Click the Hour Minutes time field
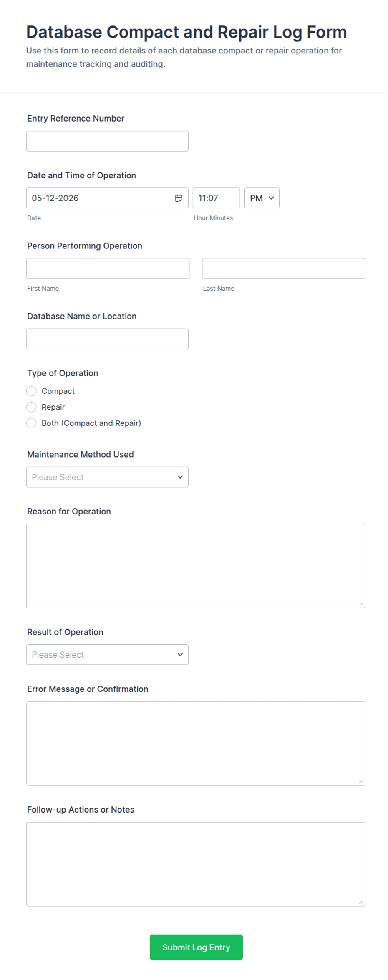This screenshot has height=980, width=388. pyautogui.click(x=216, y=198)
